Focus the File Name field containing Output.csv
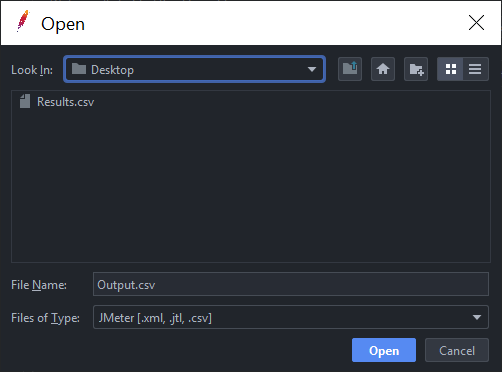The image size is (502, 372). [x=291, y=284]
